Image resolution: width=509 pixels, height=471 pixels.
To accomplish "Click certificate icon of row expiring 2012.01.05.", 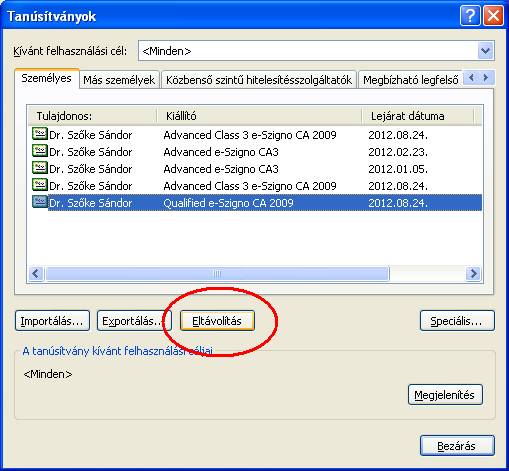I will (40, 168).
